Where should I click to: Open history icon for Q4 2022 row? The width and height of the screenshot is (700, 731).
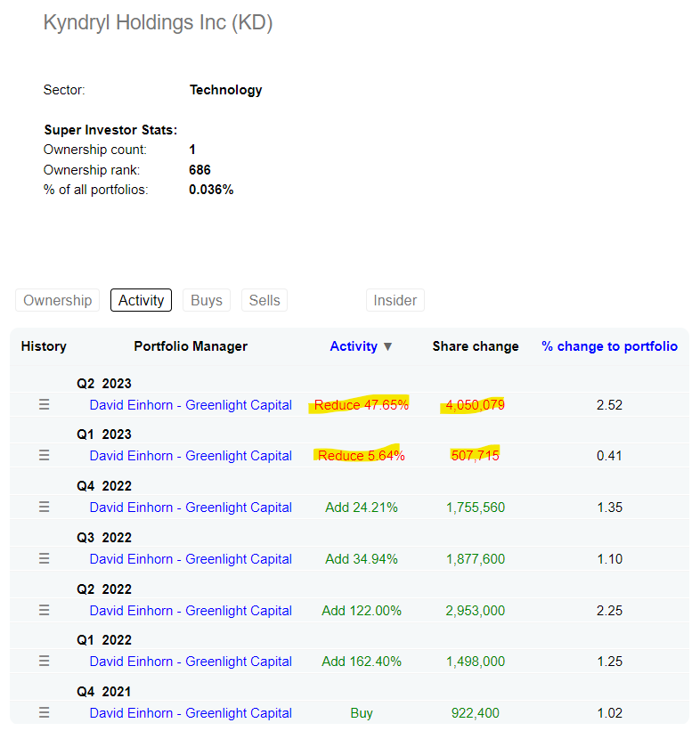[44, 507]
